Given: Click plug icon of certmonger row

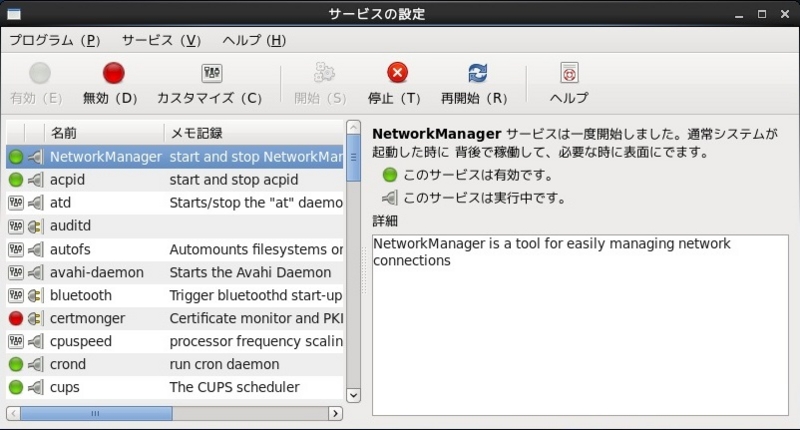Looking at the screenshot, I should tap(35, 318).
